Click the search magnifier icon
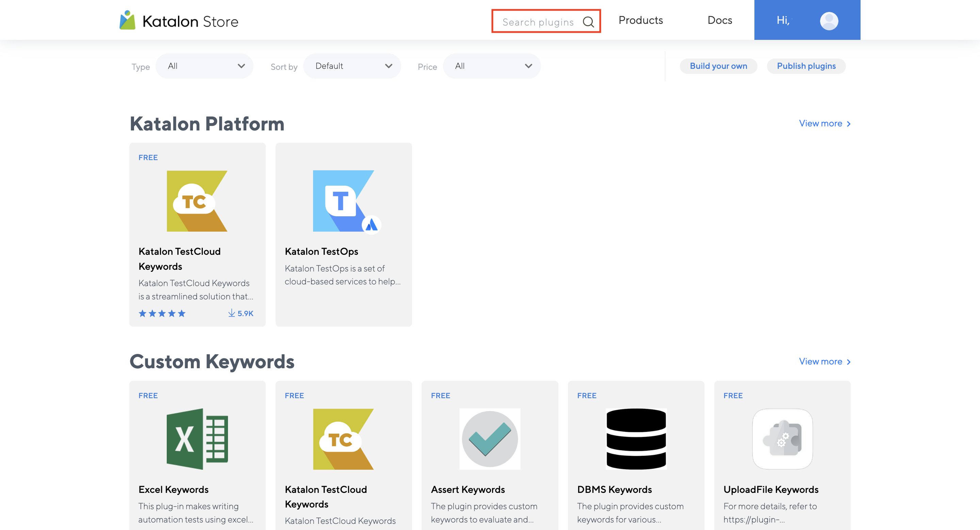 point(588,22)
